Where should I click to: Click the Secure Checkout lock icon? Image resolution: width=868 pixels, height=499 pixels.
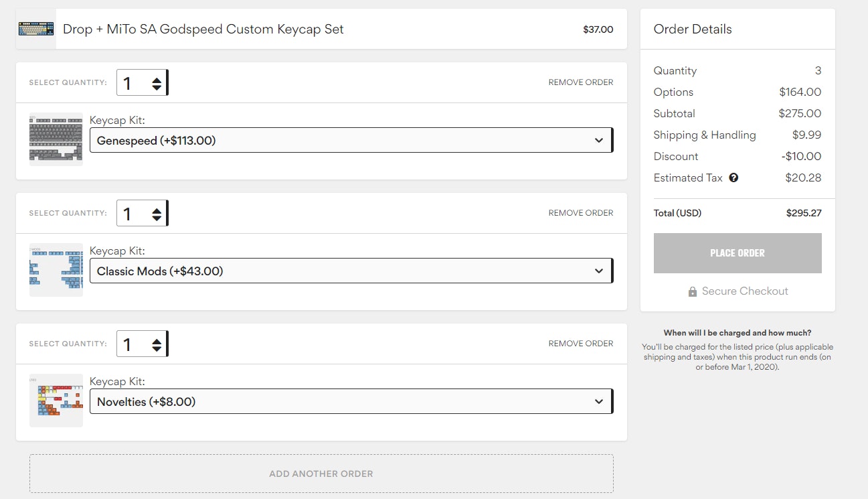coord(693,292)
